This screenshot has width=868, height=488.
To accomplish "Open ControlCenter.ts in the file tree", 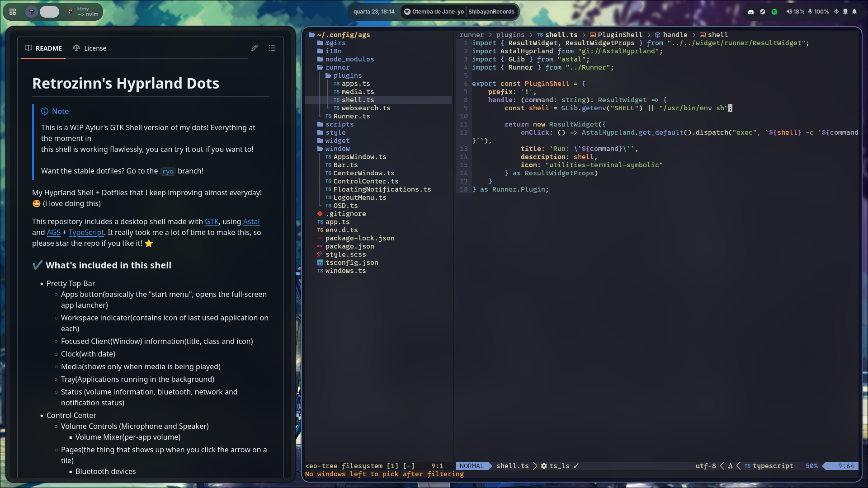I will tap(362, 181).
